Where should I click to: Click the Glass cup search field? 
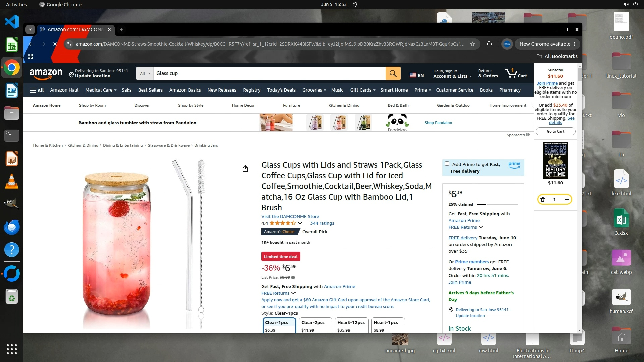pos(268,73)
